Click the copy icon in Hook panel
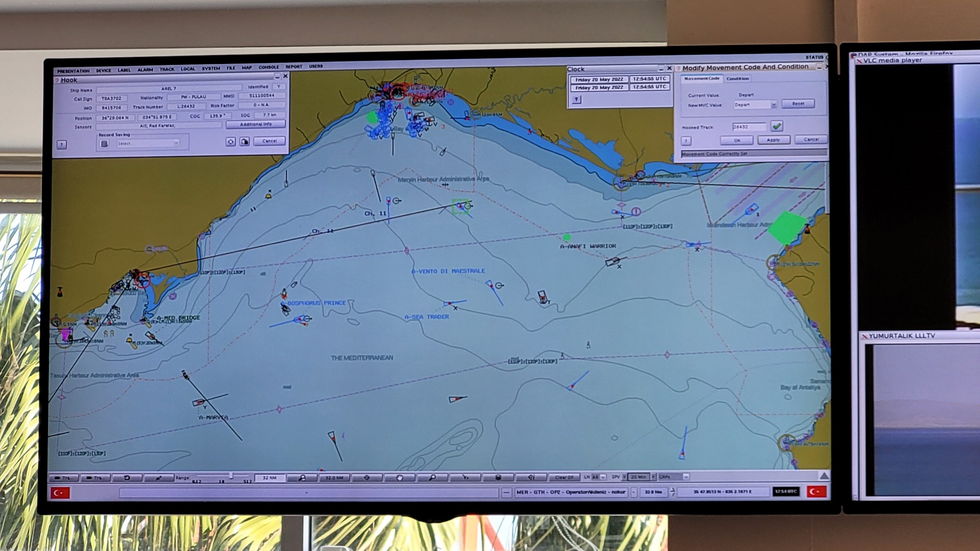This screenshot has height=551, width=980. coord(245,142)
